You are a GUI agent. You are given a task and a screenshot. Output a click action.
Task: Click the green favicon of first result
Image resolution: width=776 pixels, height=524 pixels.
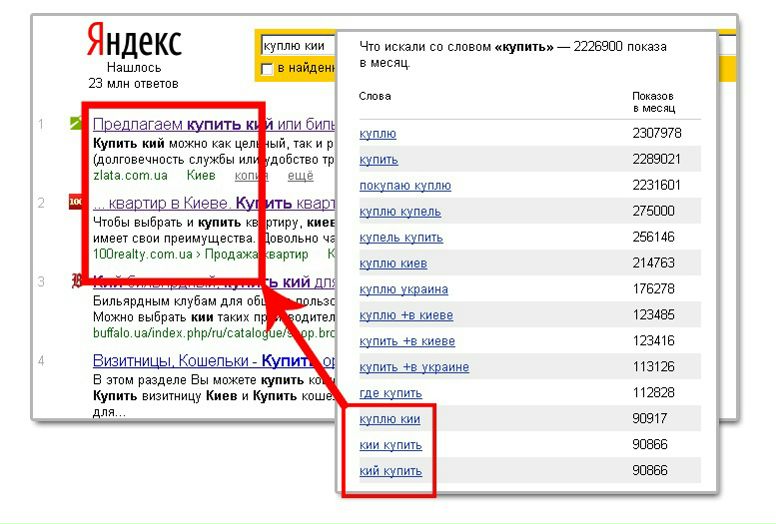[x=75, y=124]
